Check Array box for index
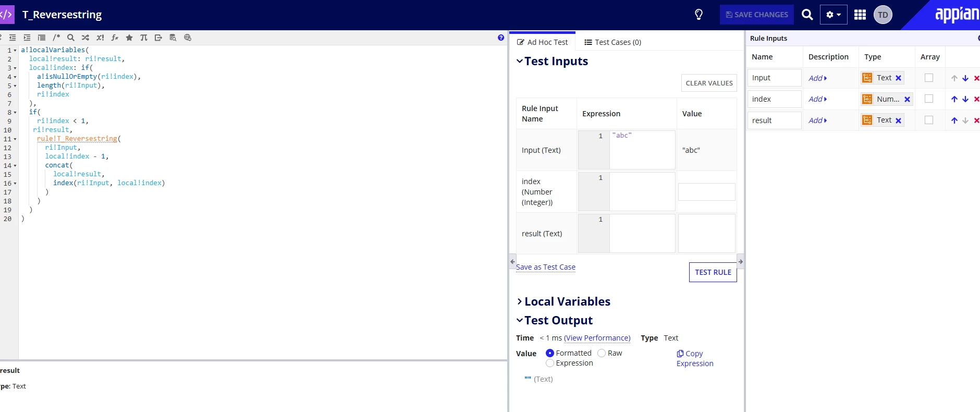The image size is (980, 412). tap(929, 99)
